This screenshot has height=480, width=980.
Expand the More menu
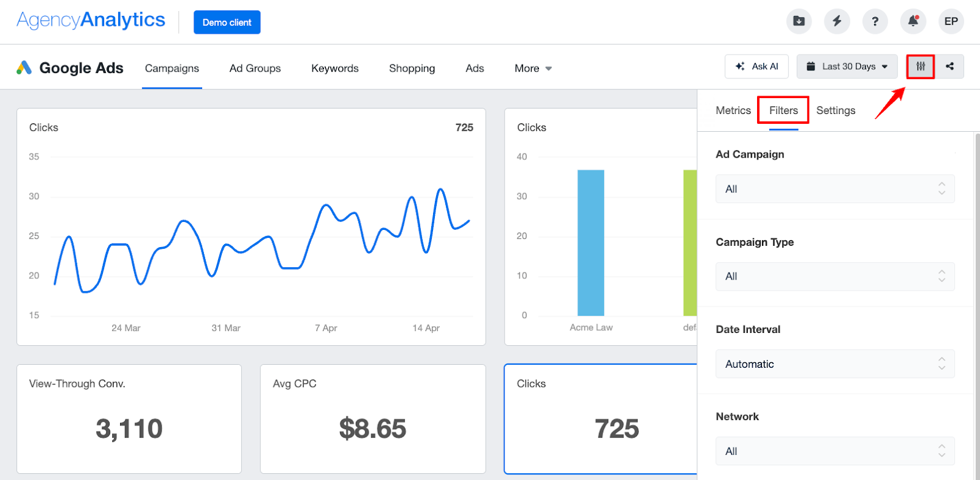coord(533,68)
